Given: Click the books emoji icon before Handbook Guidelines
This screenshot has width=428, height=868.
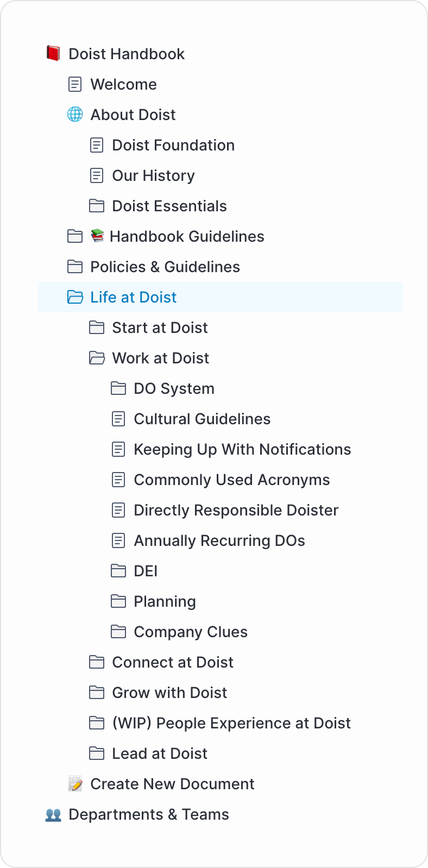Looking at the screenshot, I should point(97,236).
